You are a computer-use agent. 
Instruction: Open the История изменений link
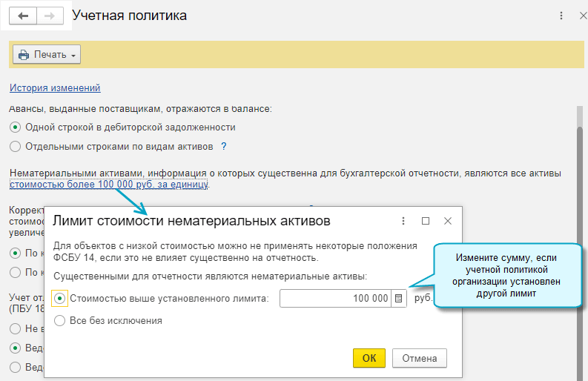point(55,87)
